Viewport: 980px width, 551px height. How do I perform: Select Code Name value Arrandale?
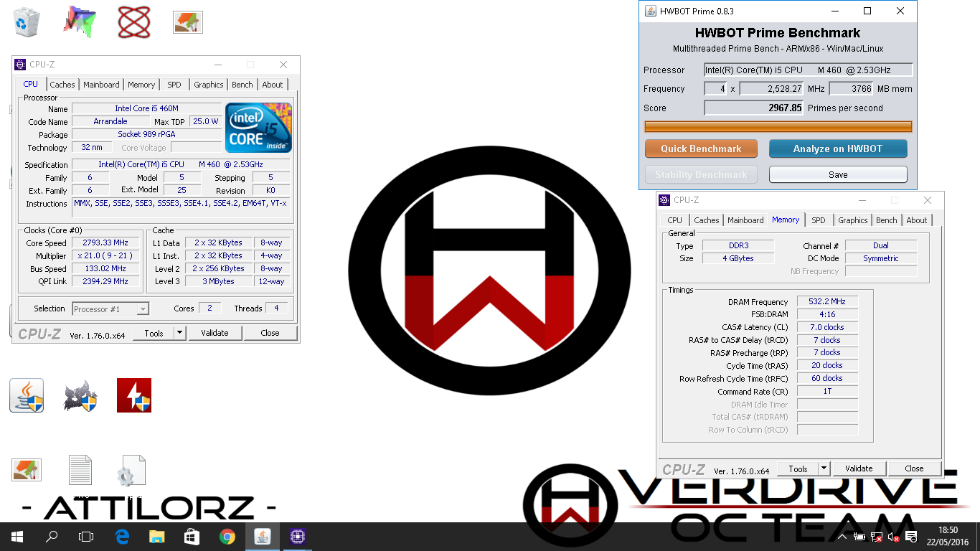tap(110, 121)
